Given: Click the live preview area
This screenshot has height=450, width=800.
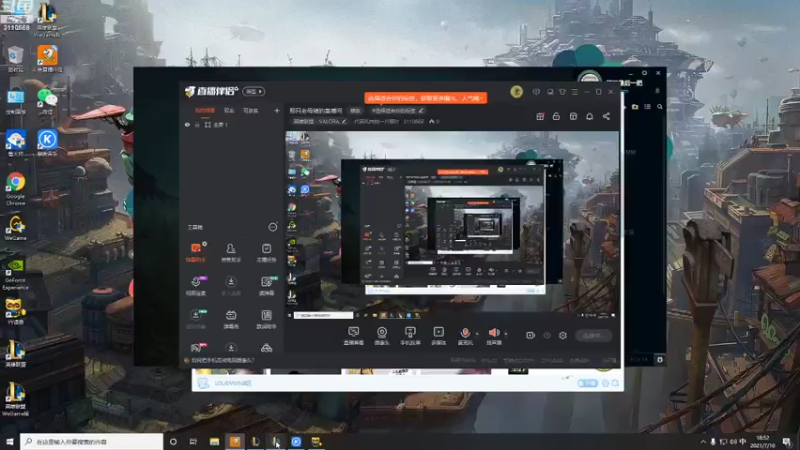Looking at the screenshot, I should click(x=452, y=226).
